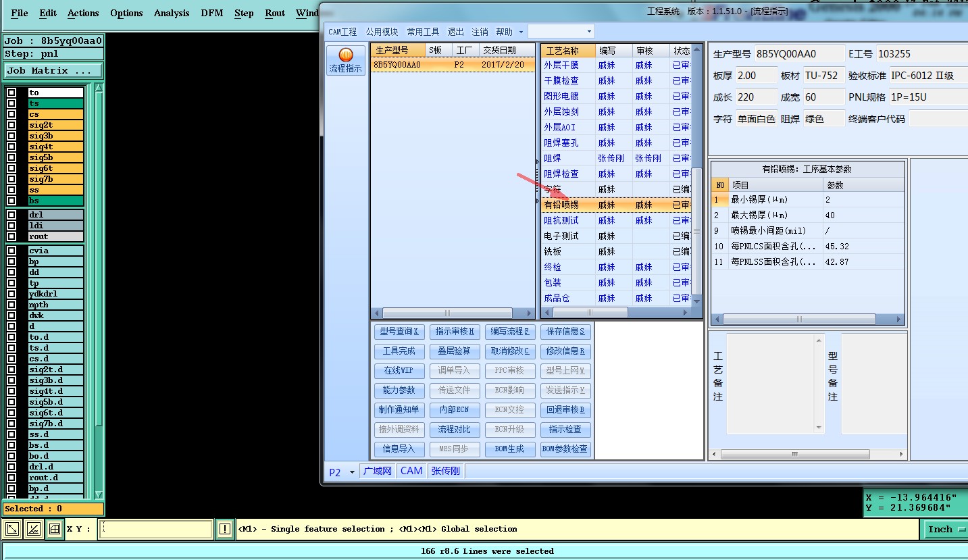Click the 注销 menu item
This screenshot has height=560, width=968.
point(480,32)
